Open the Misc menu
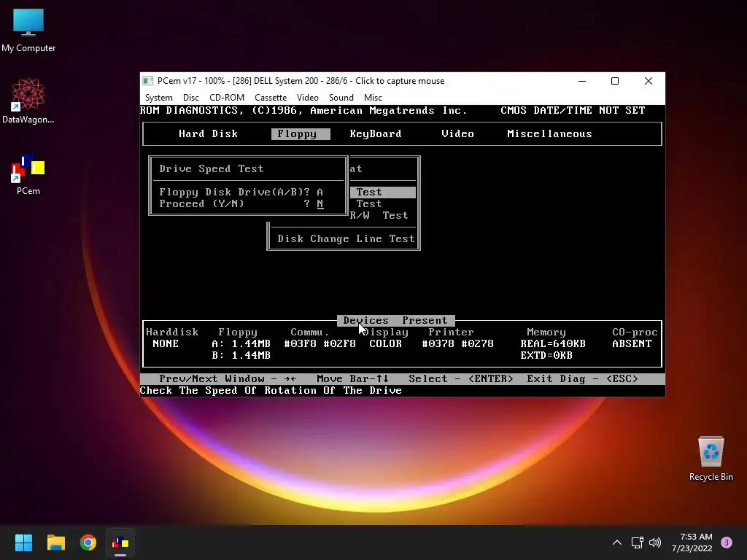Image resolution: width=747 pixels, height=560 pixels. point(373,98)
